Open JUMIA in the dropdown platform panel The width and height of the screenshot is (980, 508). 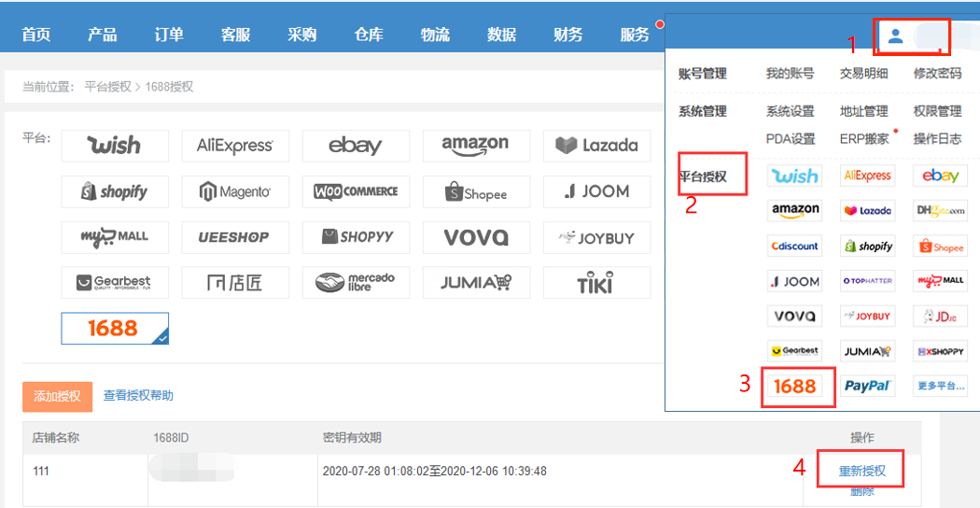(x=867, y=351)
